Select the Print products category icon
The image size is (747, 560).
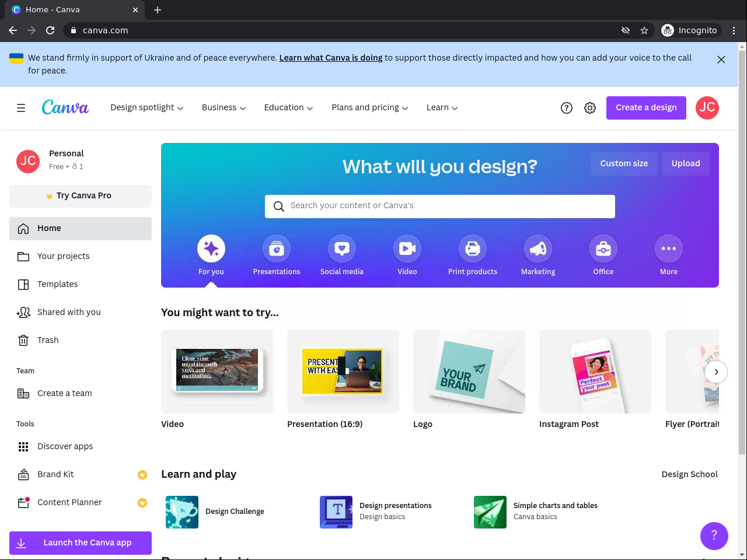coord(473,249)
